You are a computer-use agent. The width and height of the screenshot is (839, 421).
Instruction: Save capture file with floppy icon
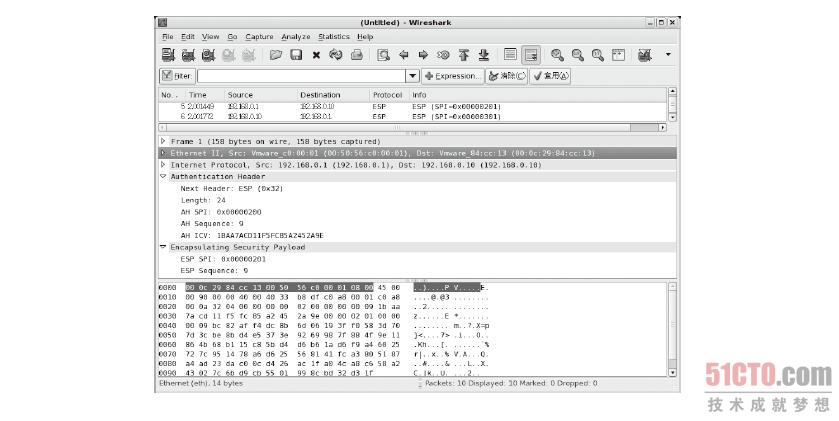pos(296,55)
